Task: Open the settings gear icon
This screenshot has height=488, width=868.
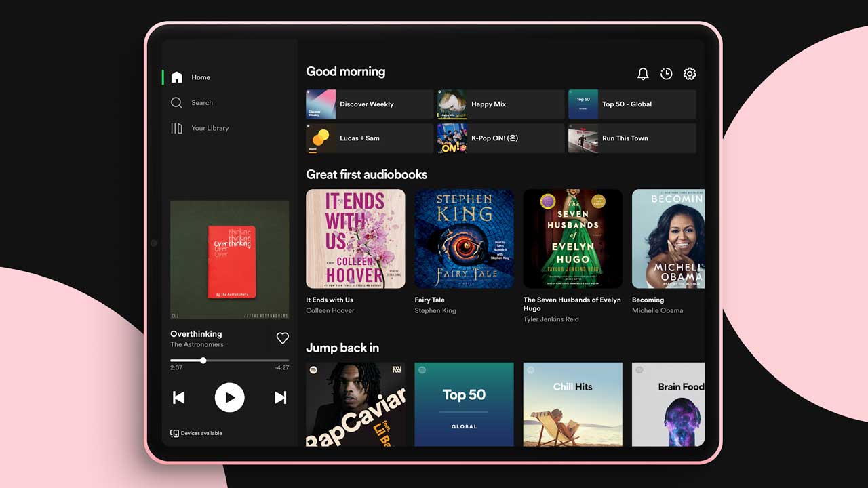Action: 690,74
